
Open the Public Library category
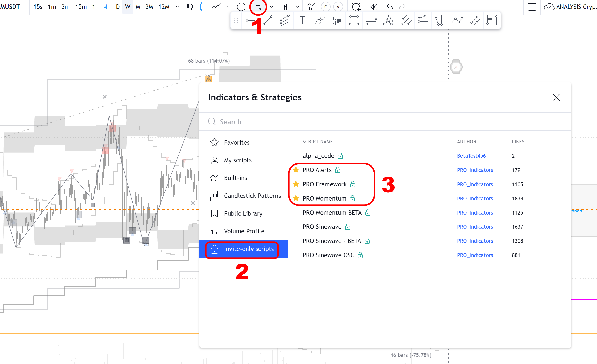coord(243,213)
